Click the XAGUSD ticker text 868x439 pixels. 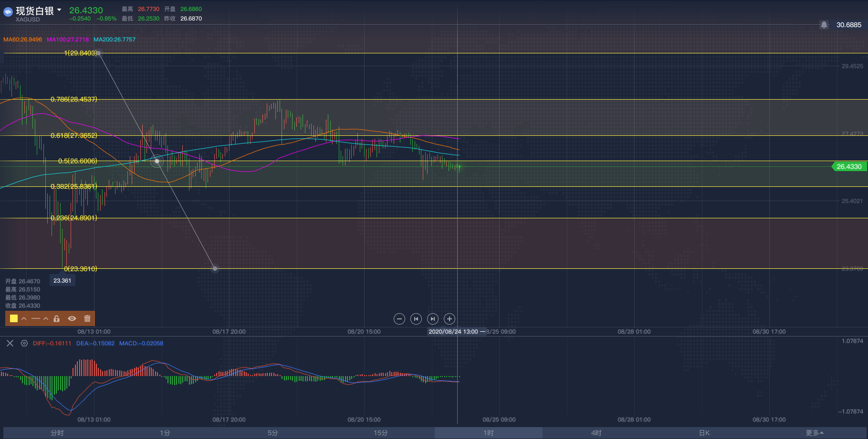click(28, 20)
